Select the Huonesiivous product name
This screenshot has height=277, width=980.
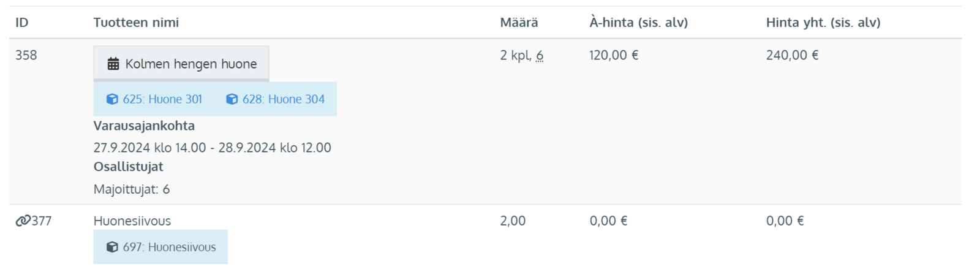tap(132, 221)
